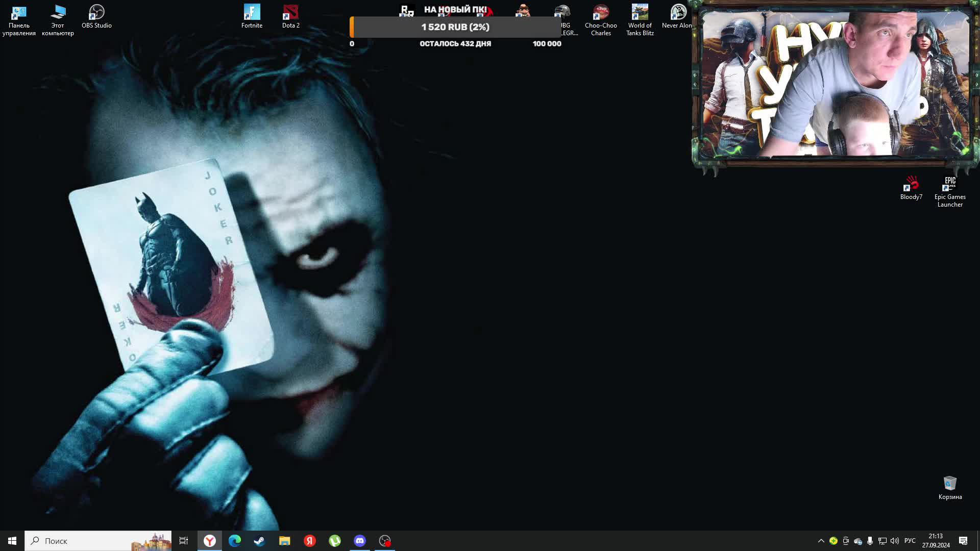This screenshot has width=980, height=551.
Task: Click the webcam overlay thumbnail
Action: 835,84
